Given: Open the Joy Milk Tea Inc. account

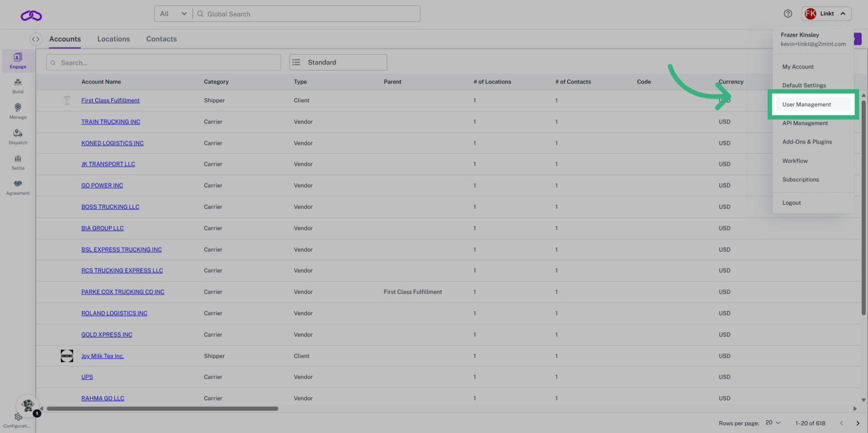Looking at the screenshot, I should click(102, 356).
